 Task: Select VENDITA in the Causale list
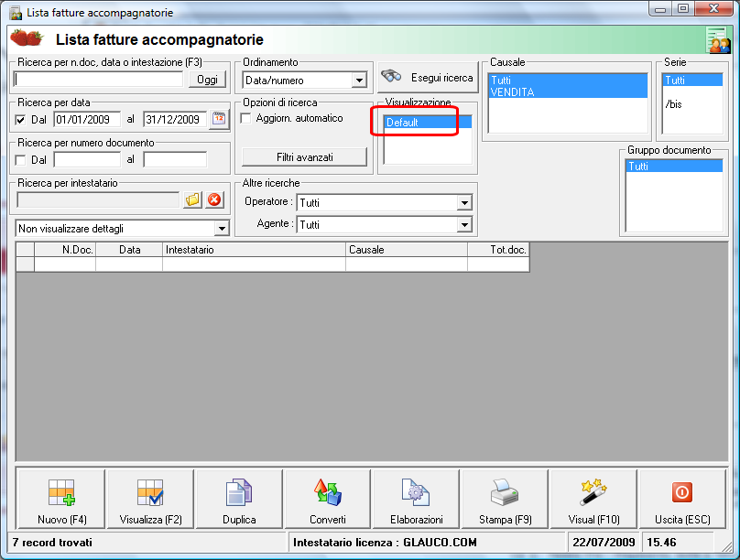coord(568,92)
